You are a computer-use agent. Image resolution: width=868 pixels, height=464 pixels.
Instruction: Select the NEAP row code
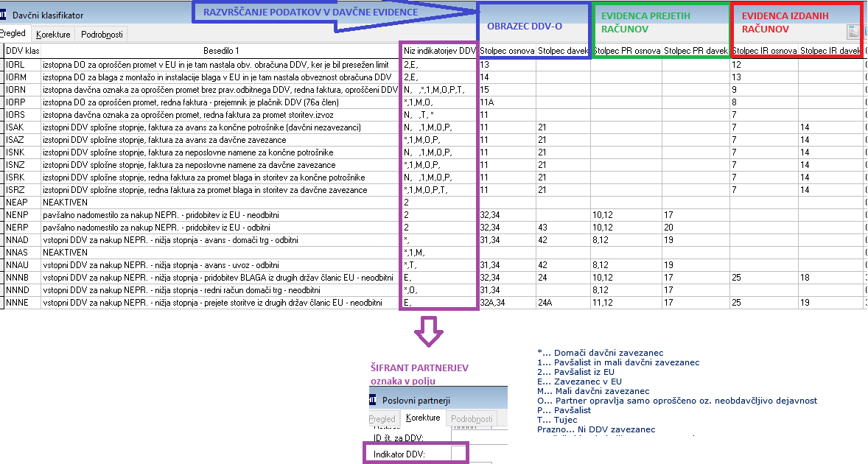tap(17, 203)
